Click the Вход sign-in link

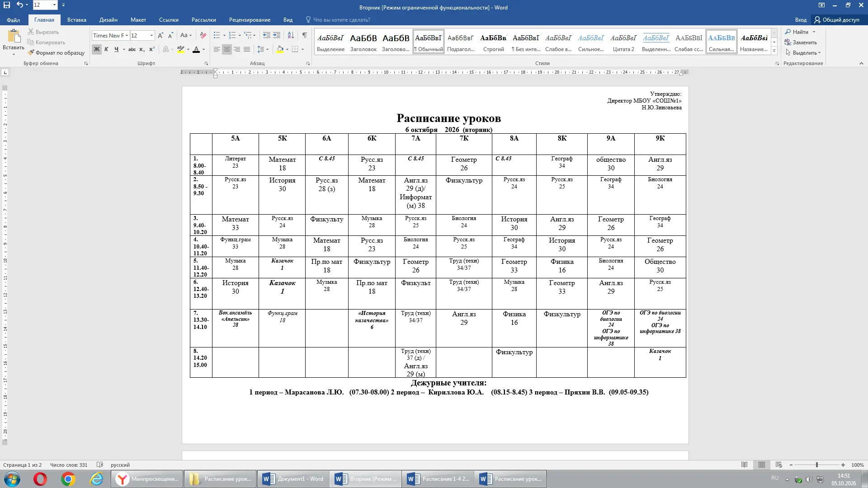click(x=801, y=20)
